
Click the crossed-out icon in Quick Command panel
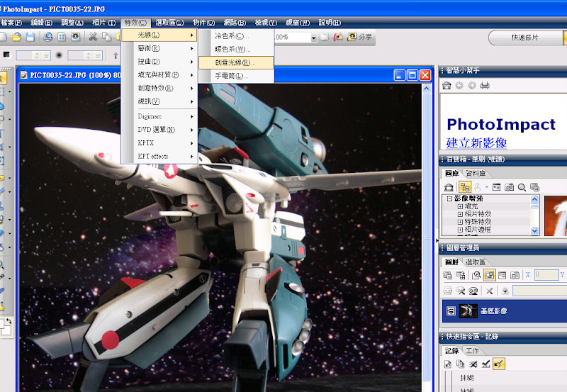[473, 364]
